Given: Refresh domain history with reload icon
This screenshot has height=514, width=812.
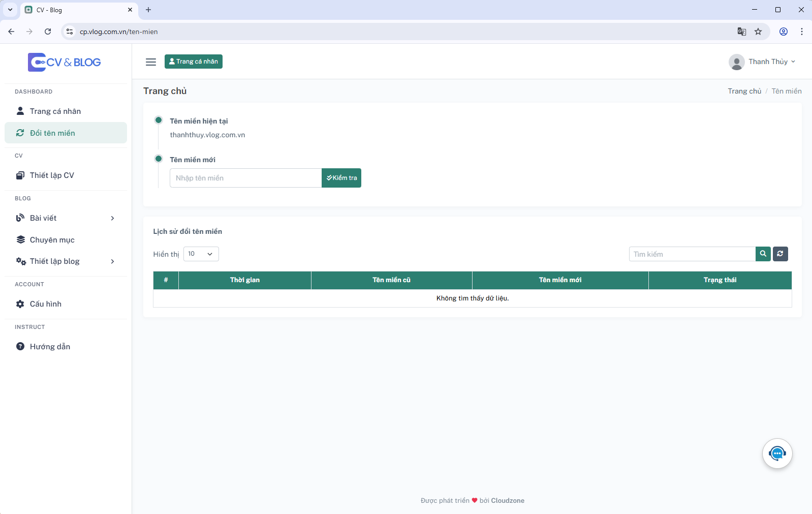Looking at the screenshot, I should 780,254.
